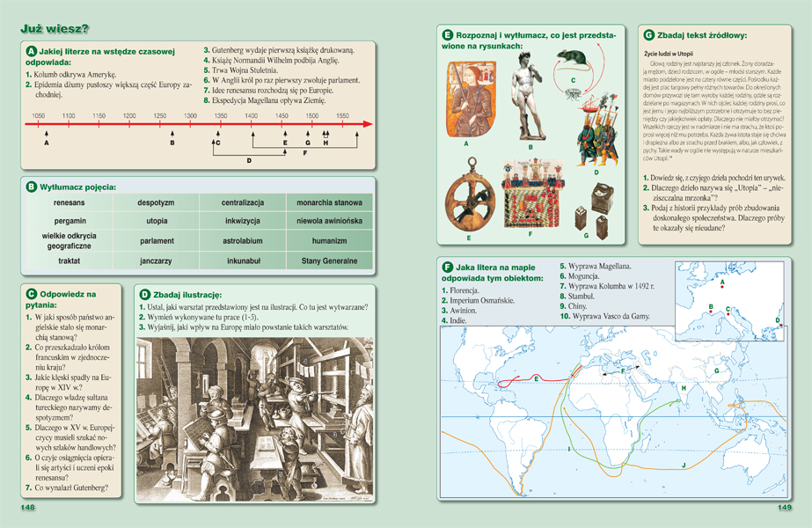Click the "astrolabium" cell
The height and width of the screenshot is (528, 812).
click(242, 241)
